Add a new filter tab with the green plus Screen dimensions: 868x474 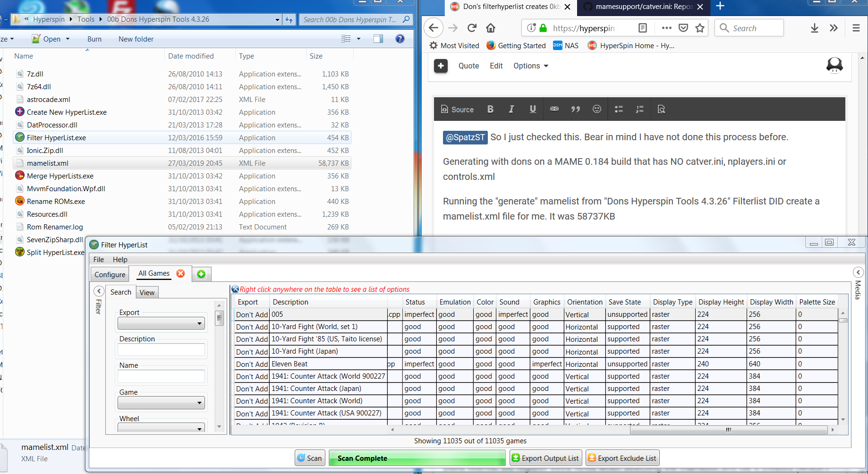201,274
